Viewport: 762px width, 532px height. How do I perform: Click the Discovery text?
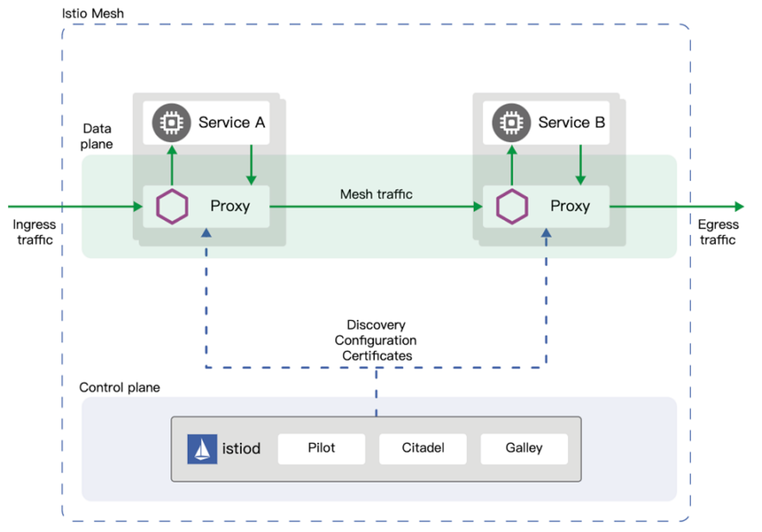pyautogui.click(x=376, y=325)
